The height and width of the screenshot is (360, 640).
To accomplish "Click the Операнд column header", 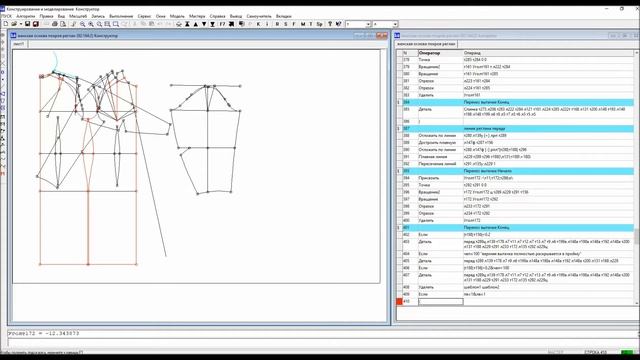I will coord(548,53).
